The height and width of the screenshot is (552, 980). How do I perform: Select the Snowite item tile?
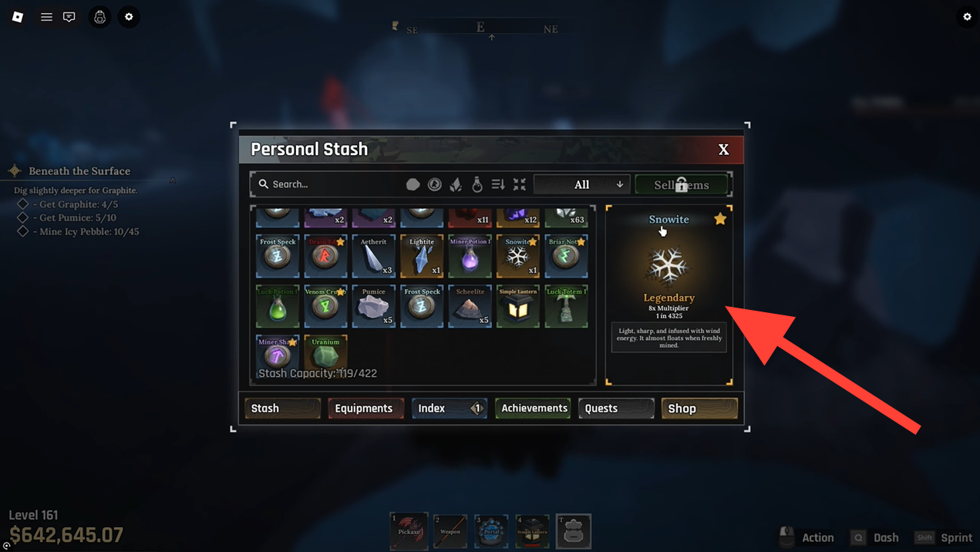[x=518, y=256]
